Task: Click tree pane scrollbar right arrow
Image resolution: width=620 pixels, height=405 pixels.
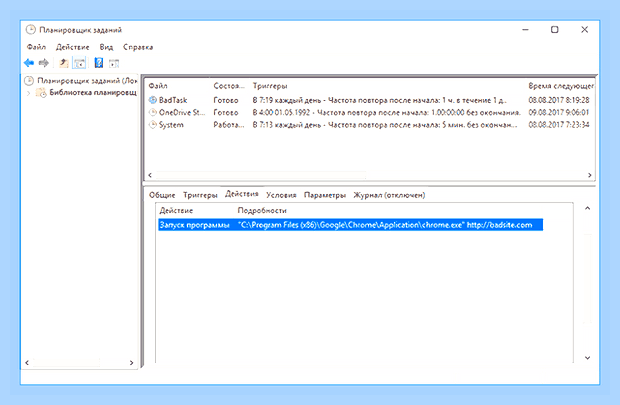Action: coord(131,362)
